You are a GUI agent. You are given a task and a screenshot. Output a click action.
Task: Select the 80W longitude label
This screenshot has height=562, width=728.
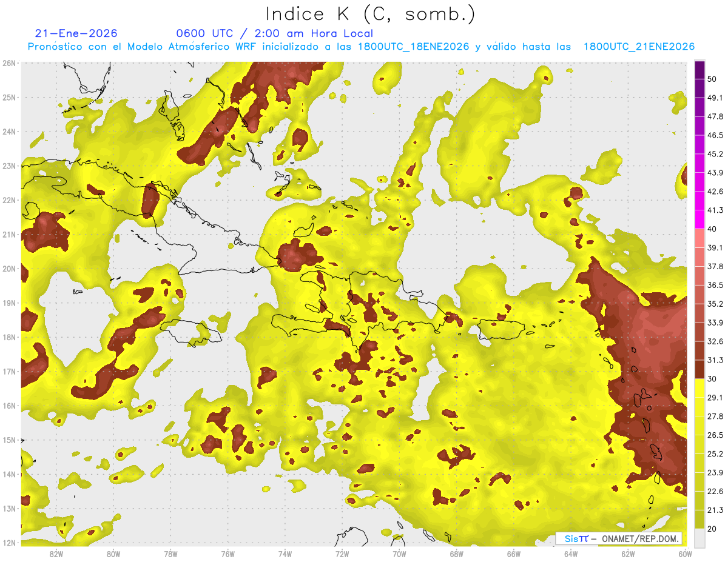pyautogui.click(x=113, y=554)
